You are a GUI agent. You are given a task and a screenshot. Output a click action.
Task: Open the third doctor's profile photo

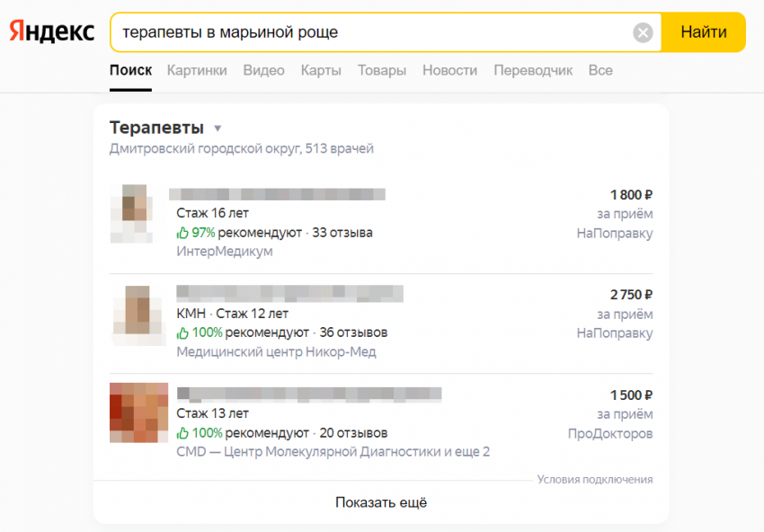[138, 412]
